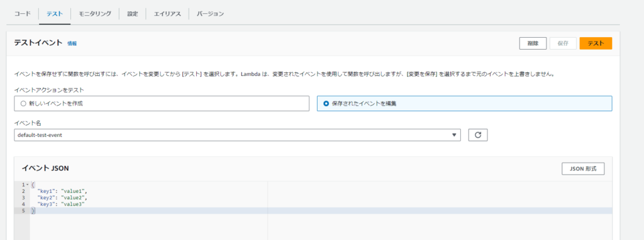Switch to the コード tab
This screenshot has width=644, height=240.
tap(23, 14)
